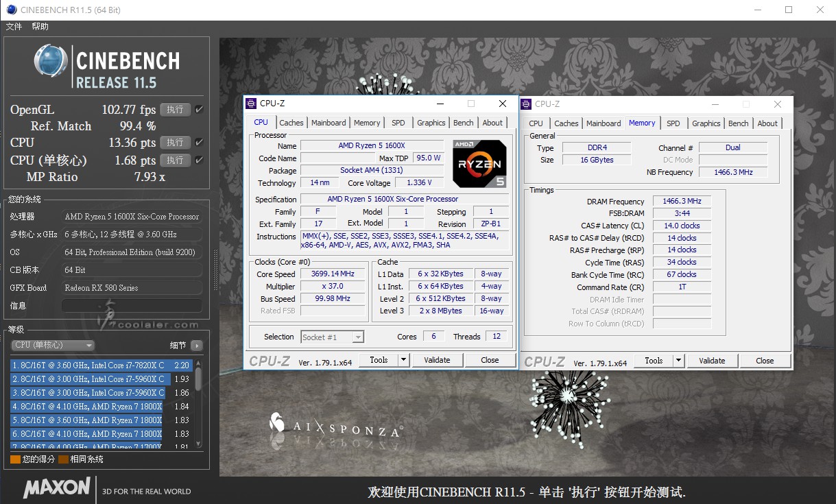Click the AMD Ryzen 5 1600X name field
Screen dimensions: 836x504
point(372,146)
